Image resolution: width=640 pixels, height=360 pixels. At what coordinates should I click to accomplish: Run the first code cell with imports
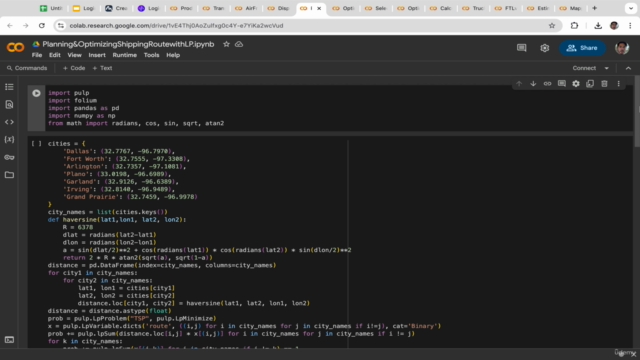[36, 93]
